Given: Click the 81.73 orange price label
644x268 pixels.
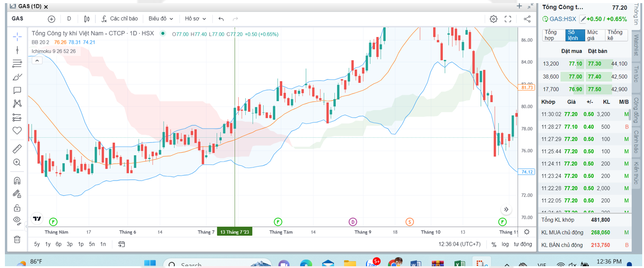Looking at the screenshot, I should point(527,87).
